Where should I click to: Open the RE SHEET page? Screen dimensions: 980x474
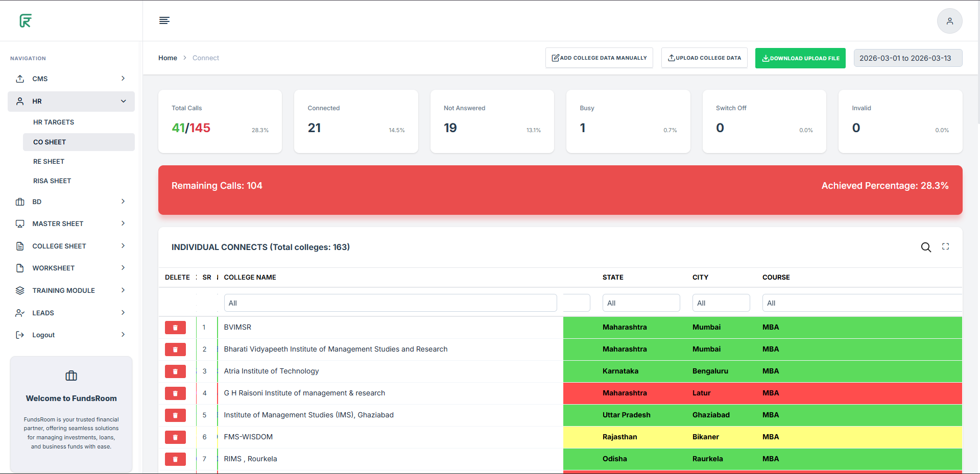click(x=49, y=162)
